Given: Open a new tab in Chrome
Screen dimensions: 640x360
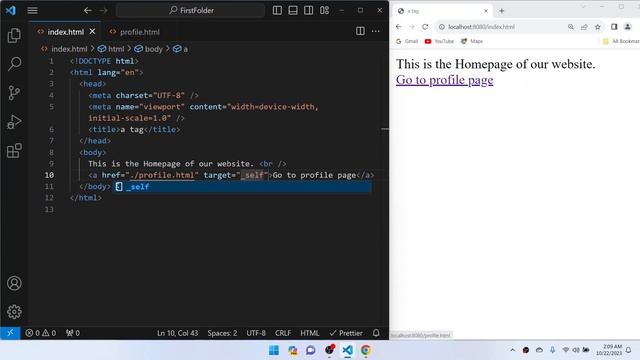Looking at the screenshot, I should pyautogui.click(x=502, y=11).
